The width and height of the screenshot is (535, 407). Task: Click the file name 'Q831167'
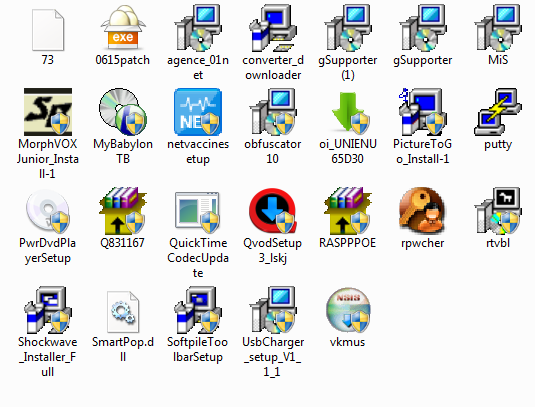click(x=122, y=243)
